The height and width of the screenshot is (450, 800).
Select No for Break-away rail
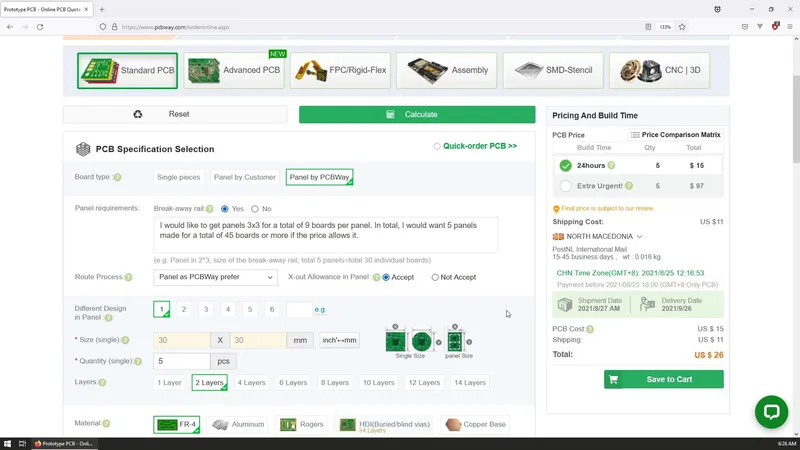pos(255,209)
